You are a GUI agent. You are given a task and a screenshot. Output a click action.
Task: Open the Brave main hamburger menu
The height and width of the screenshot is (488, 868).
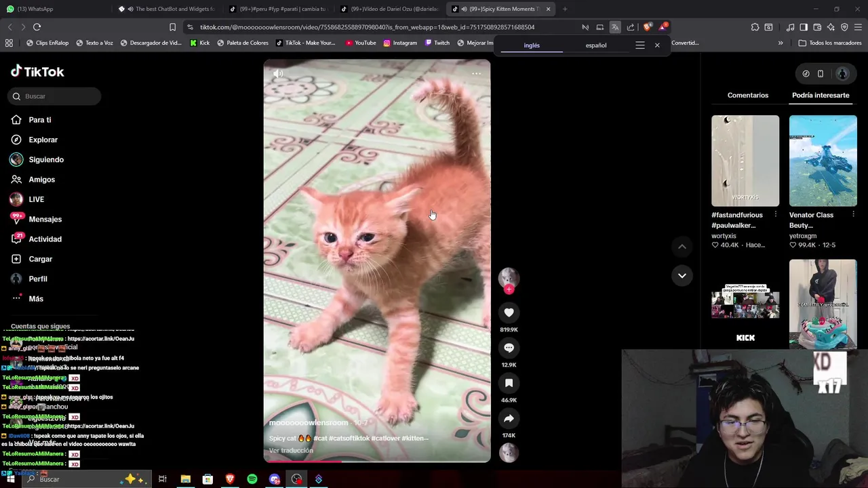(858, 27)
